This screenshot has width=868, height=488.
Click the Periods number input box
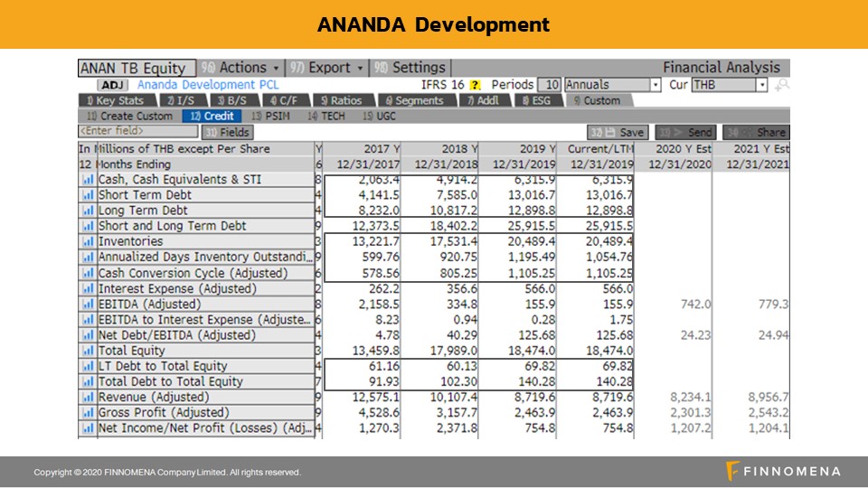click(551, 85)
